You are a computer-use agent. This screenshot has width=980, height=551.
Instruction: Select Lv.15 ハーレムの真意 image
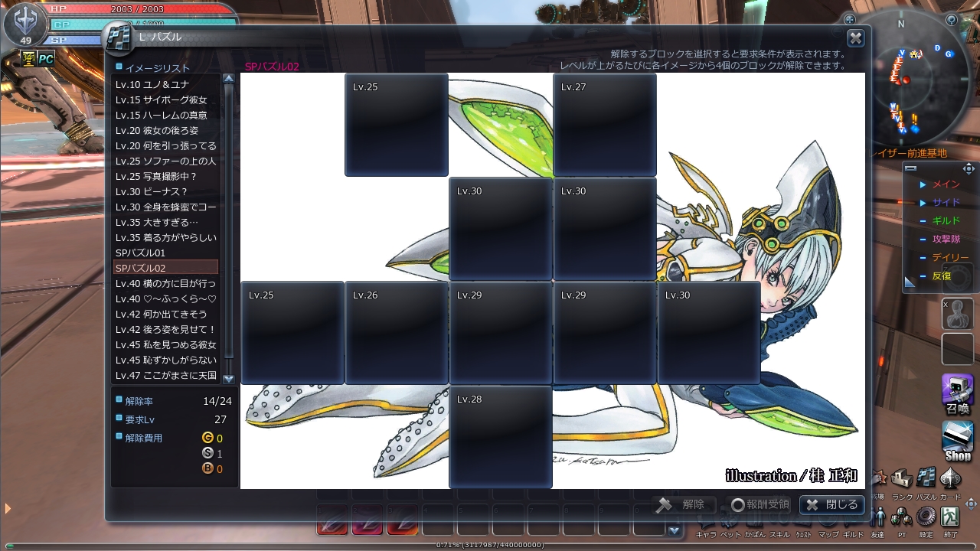pyautogui.click(x=166, y=115)
